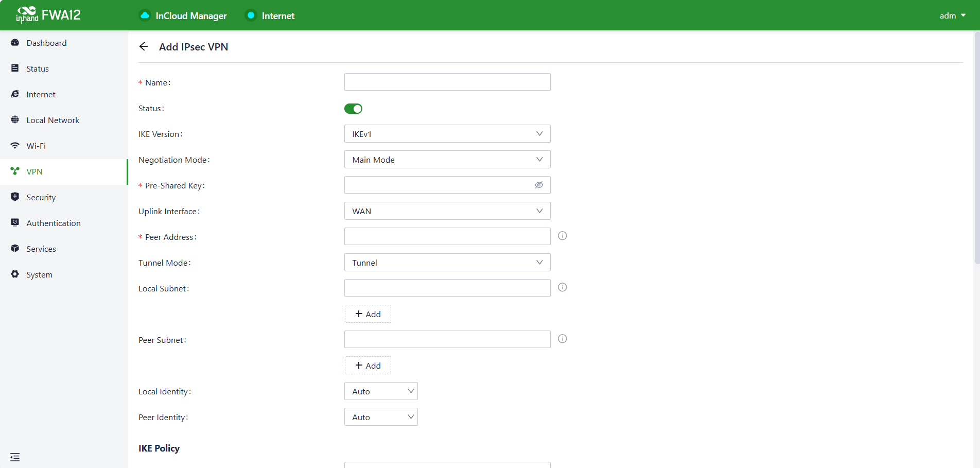Click the info icon next to Peer Address
This screenshot has height=468, width=980.
[562, 236]
